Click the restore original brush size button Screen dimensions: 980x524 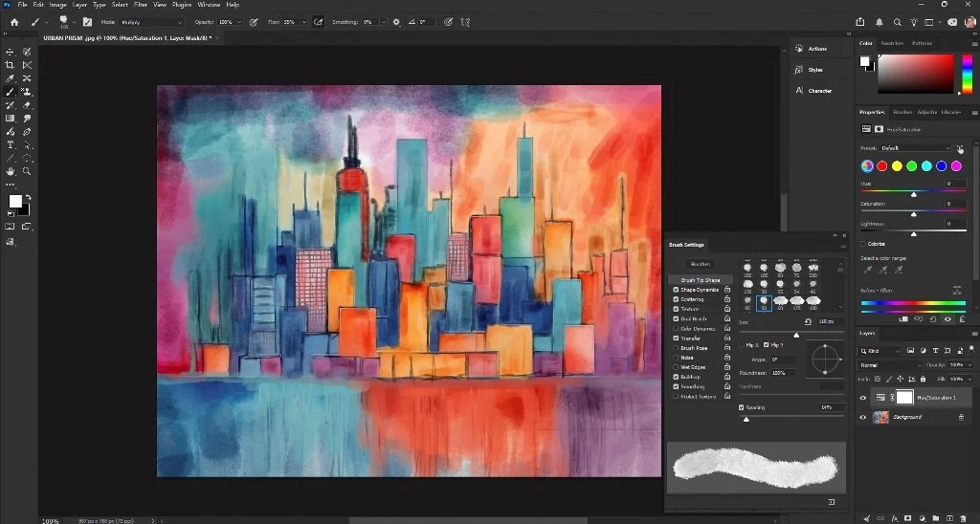808,321
